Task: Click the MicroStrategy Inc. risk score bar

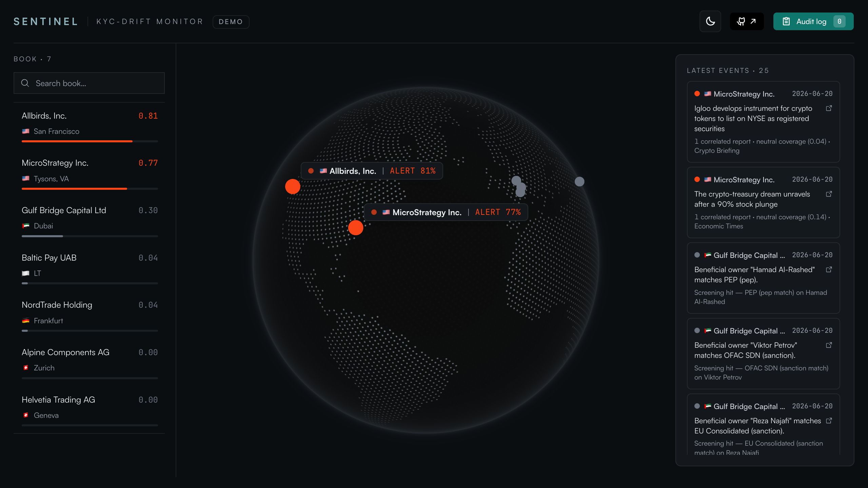Action: point(90,189)
